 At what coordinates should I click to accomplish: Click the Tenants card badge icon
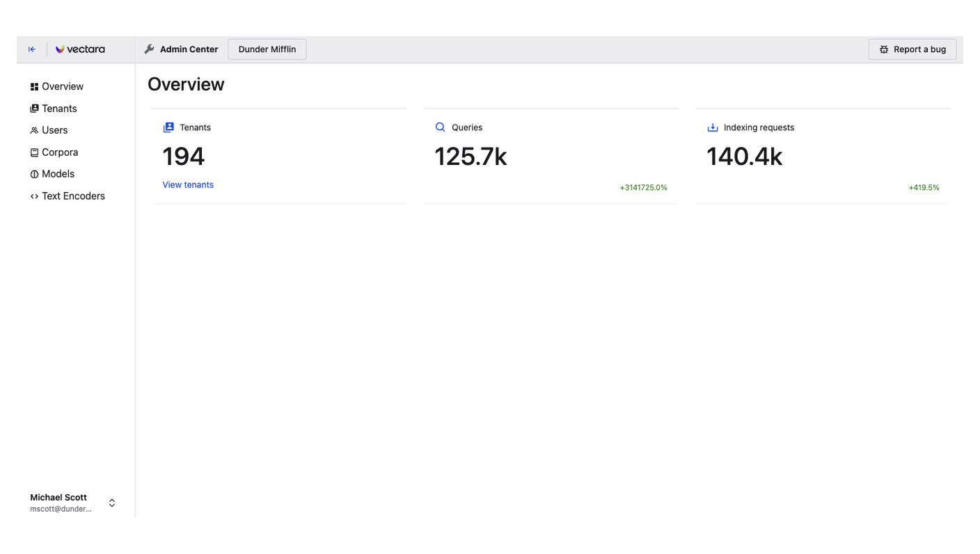pos(168,127)
